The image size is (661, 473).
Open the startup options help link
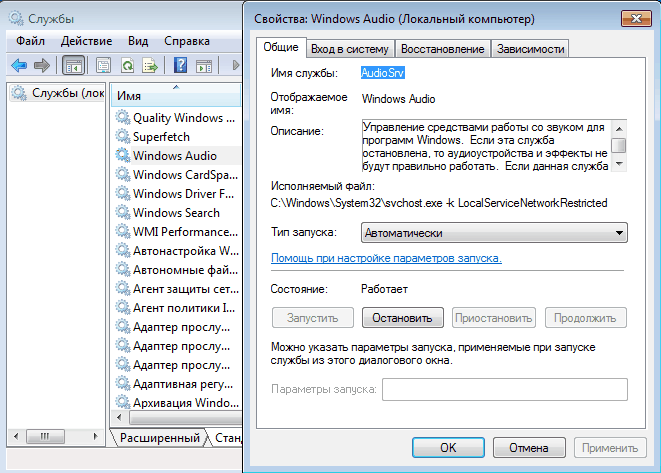[x=386, y=258]
